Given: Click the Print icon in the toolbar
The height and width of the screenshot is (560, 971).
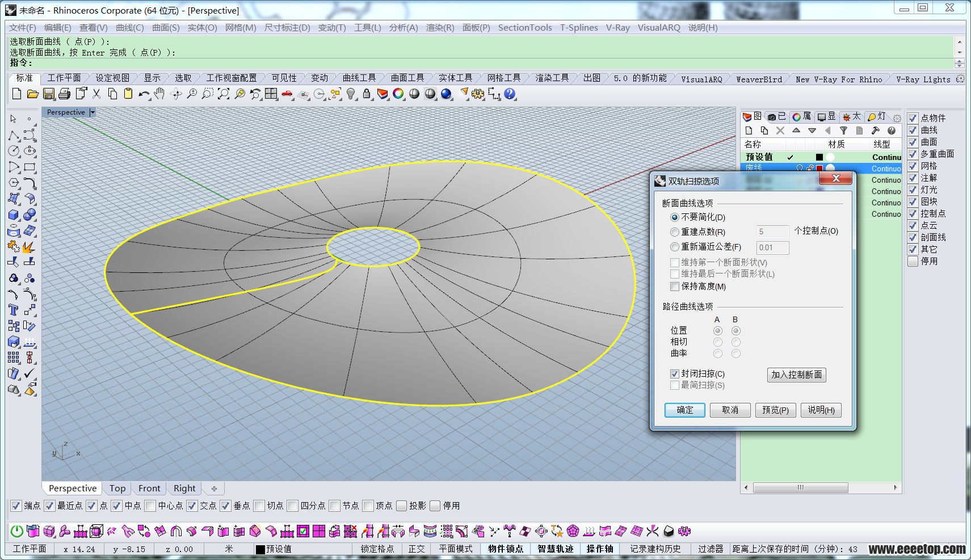Looking at the screenshot, I should (65, 94).
